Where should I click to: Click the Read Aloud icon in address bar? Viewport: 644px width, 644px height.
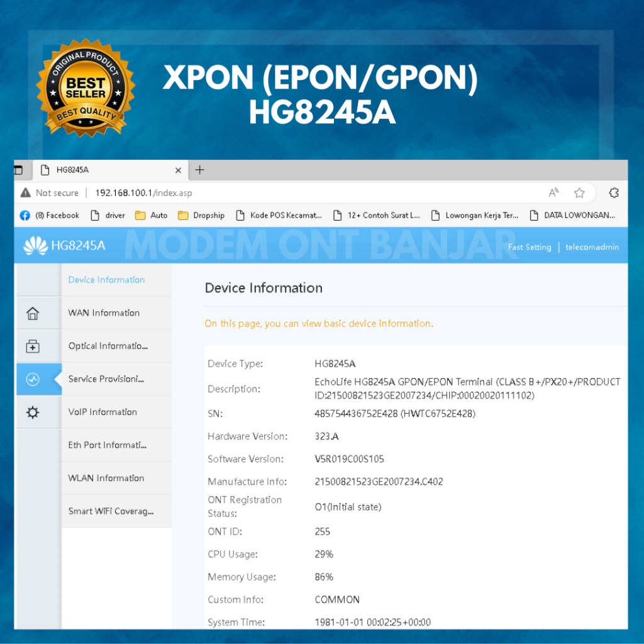point(553,193)
